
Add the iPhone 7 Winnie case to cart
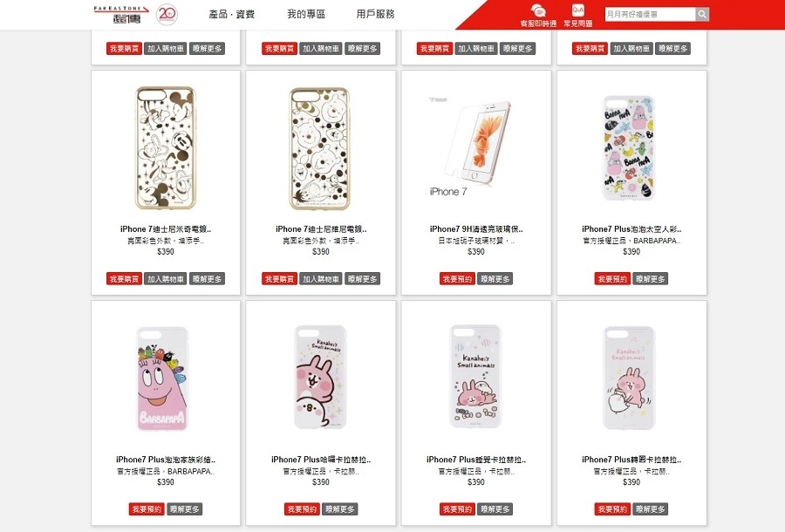pos(321,279)
